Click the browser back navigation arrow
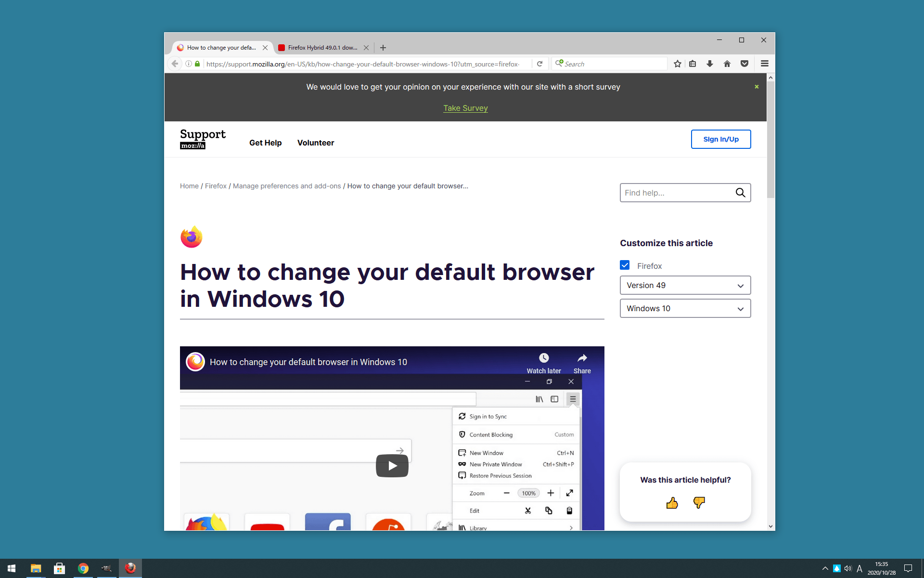Viewport: 924px width, 578px height. [x=174, y=63]
